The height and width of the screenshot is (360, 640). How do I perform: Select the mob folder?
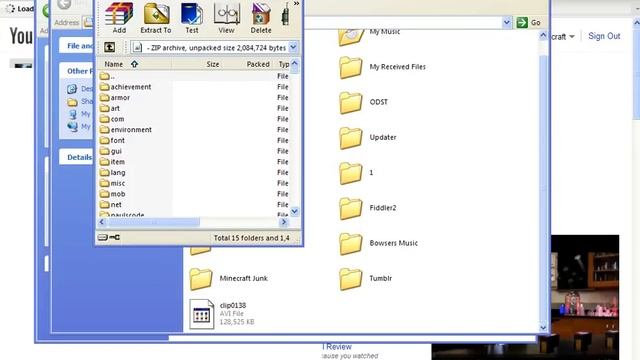[113, 193]
